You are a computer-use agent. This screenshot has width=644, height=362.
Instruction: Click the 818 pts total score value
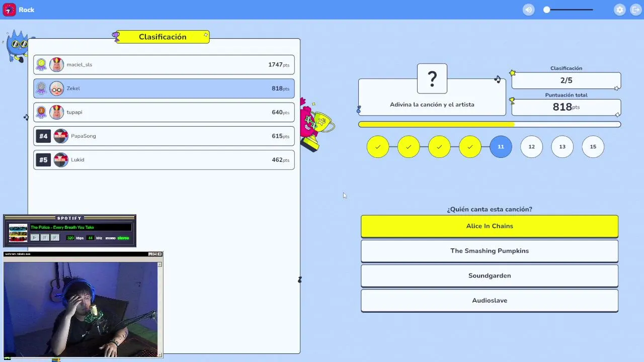coord(566,107)
